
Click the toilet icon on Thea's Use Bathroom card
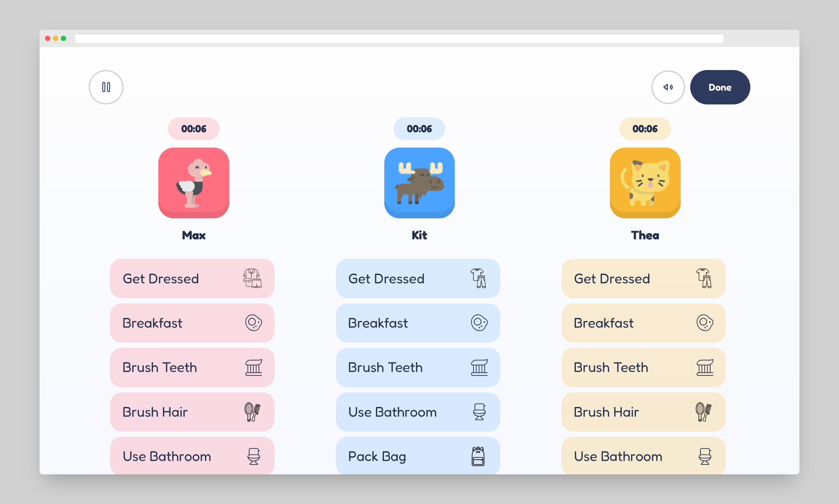coord(705,456)
